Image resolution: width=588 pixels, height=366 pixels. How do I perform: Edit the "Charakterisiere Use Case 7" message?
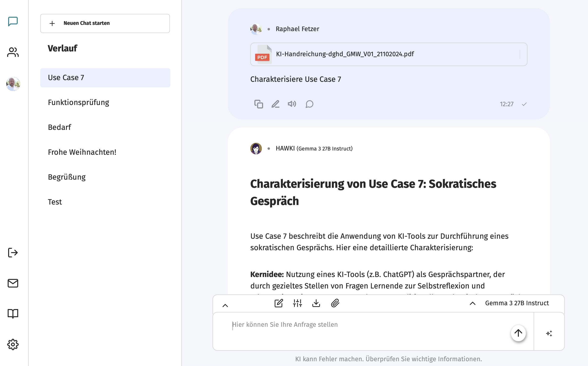click(x=275, y=104)
